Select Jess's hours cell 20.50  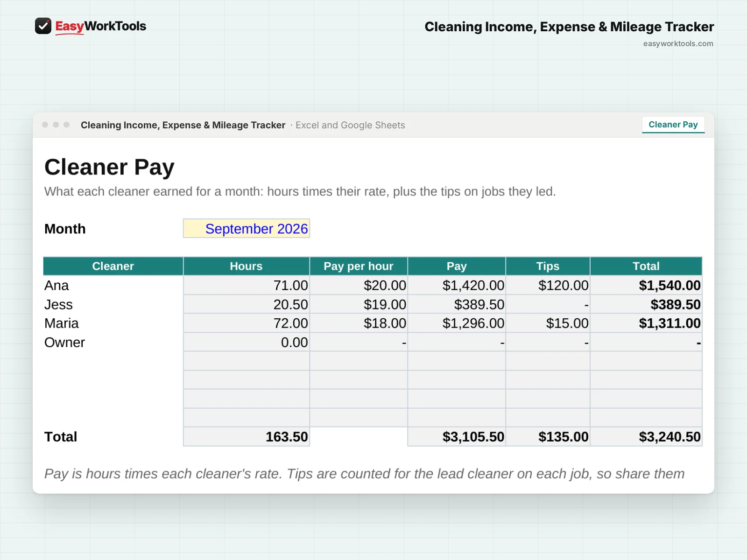(x=247, y=304)
